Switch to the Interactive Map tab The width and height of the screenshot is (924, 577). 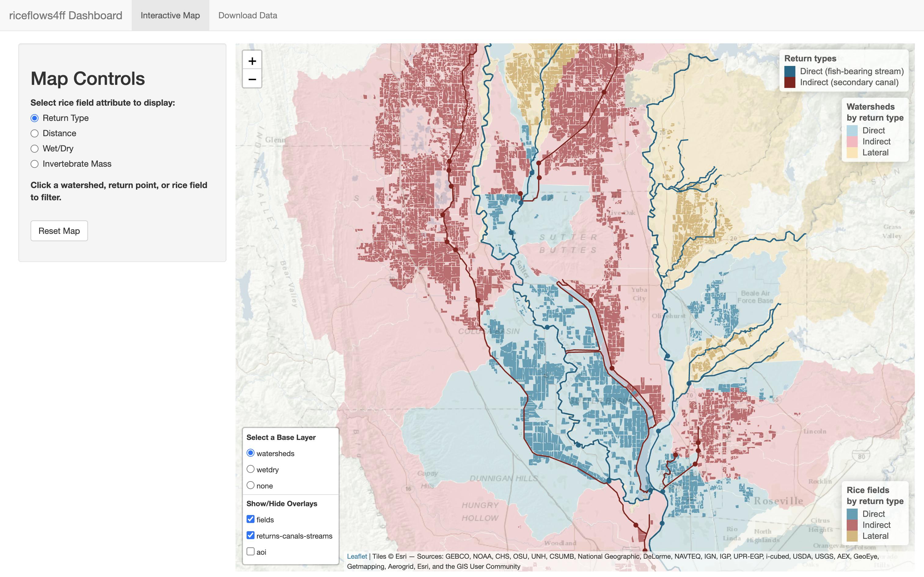170,15
